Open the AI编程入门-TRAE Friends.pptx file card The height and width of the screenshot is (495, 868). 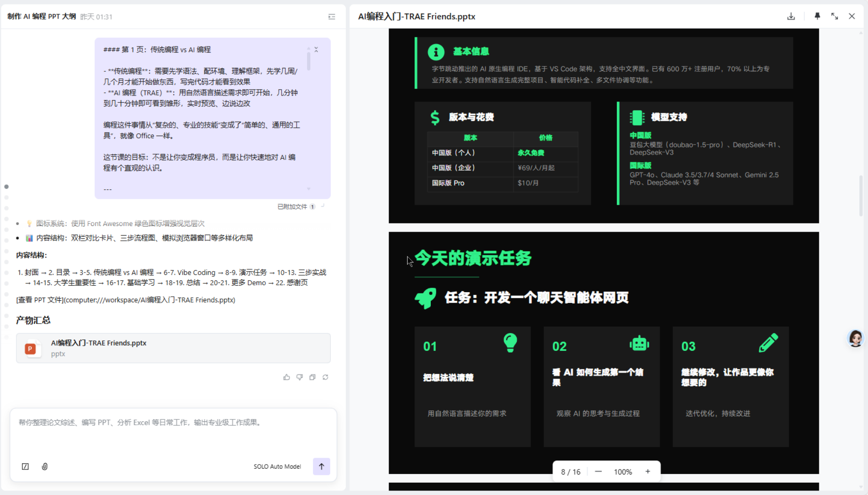pyautogui.click(x=173, y=348)
